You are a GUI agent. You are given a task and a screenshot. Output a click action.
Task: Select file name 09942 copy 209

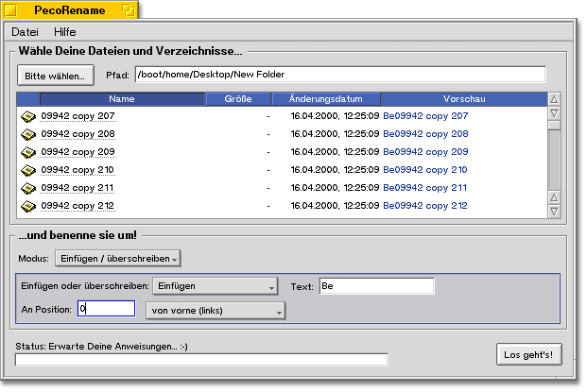[78, 152]
